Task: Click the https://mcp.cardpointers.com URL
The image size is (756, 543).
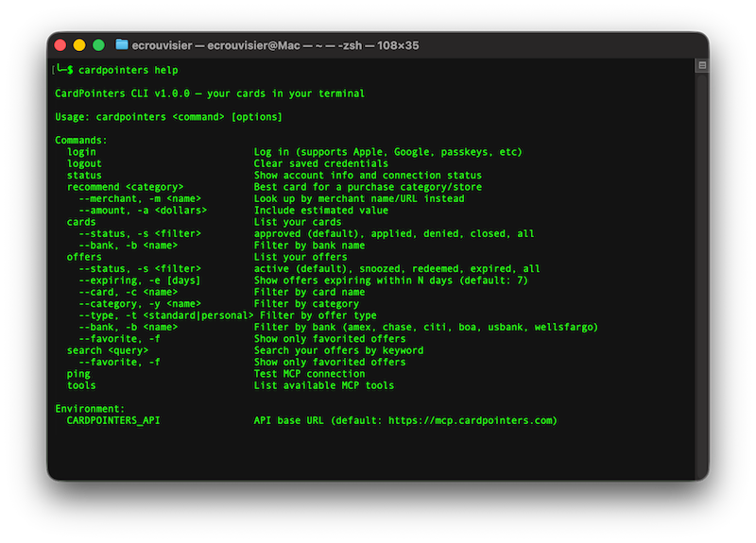Action: pos(470,420)
